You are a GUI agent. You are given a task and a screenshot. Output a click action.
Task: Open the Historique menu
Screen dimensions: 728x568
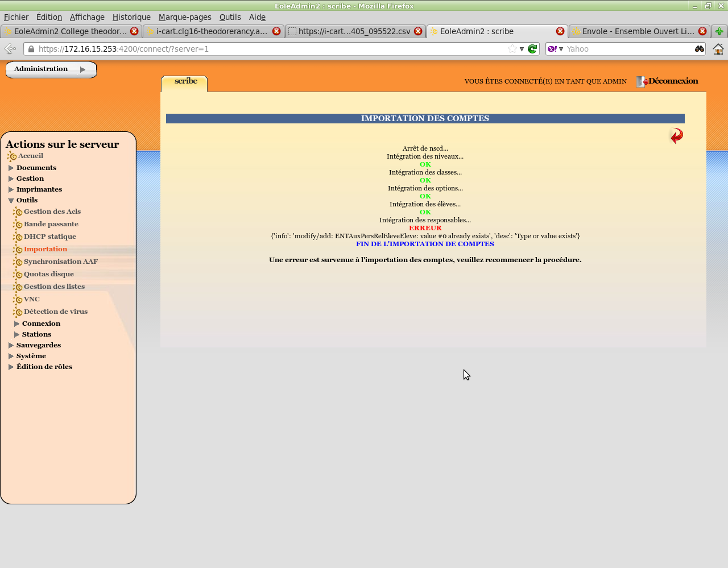(x=131, y=17)
